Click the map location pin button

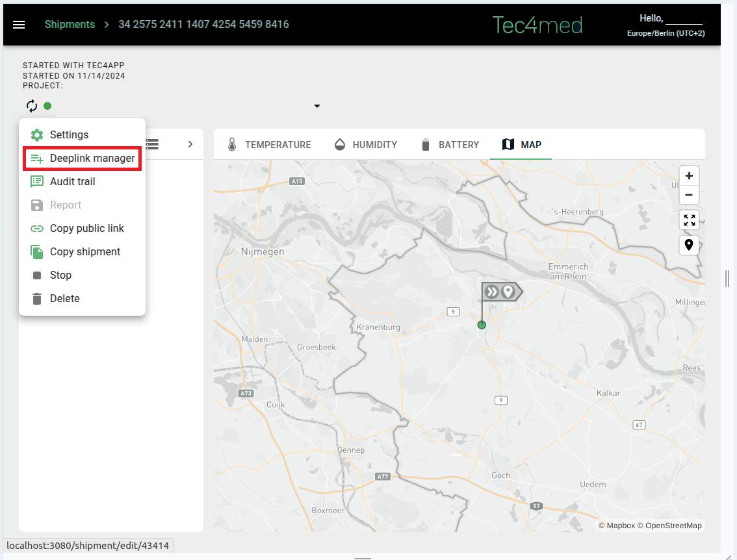[689, 246]
